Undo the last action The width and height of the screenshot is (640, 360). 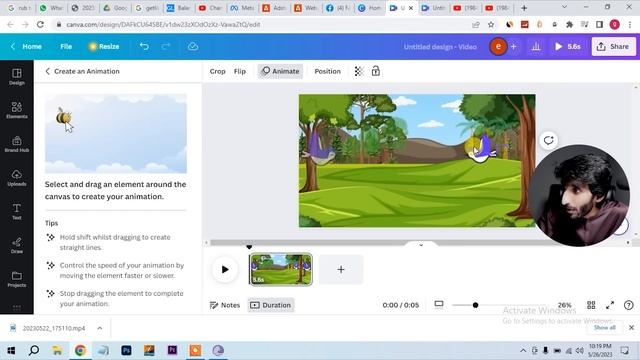(x=144, y=47)
